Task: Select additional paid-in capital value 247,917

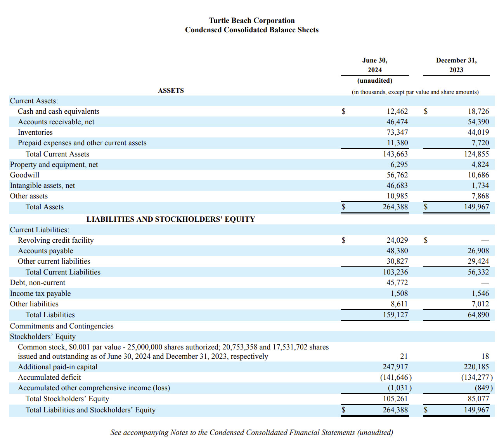Action: click(x=395, y=367)
